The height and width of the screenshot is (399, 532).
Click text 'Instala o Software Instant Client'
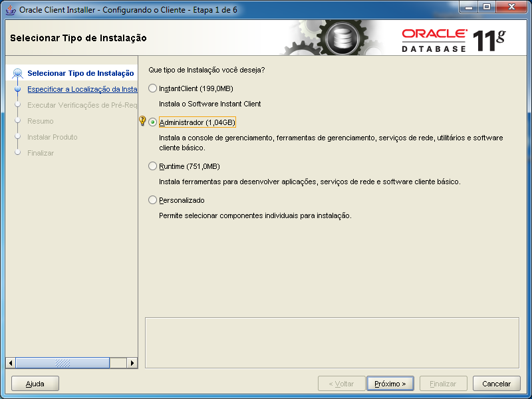[x=209, y=104]
